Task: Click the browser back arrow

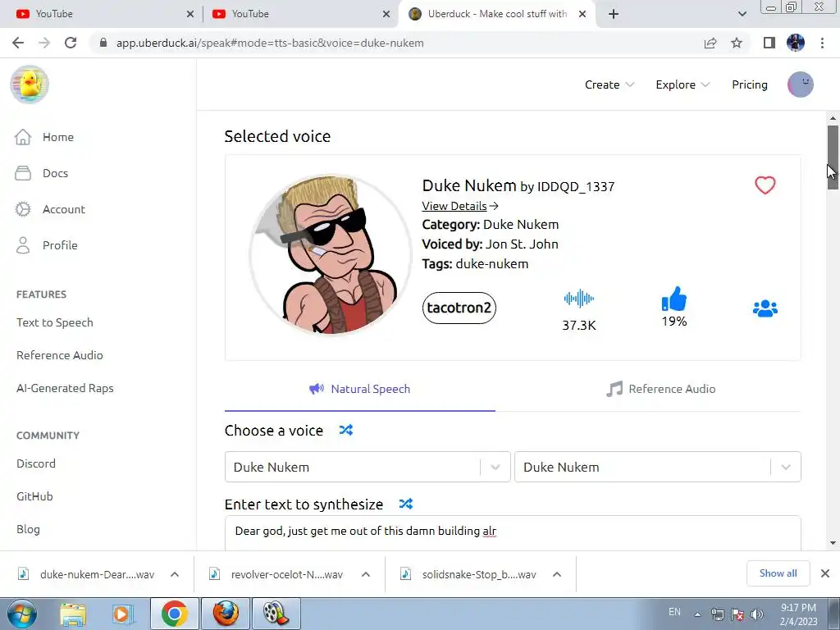Action: 18,43
